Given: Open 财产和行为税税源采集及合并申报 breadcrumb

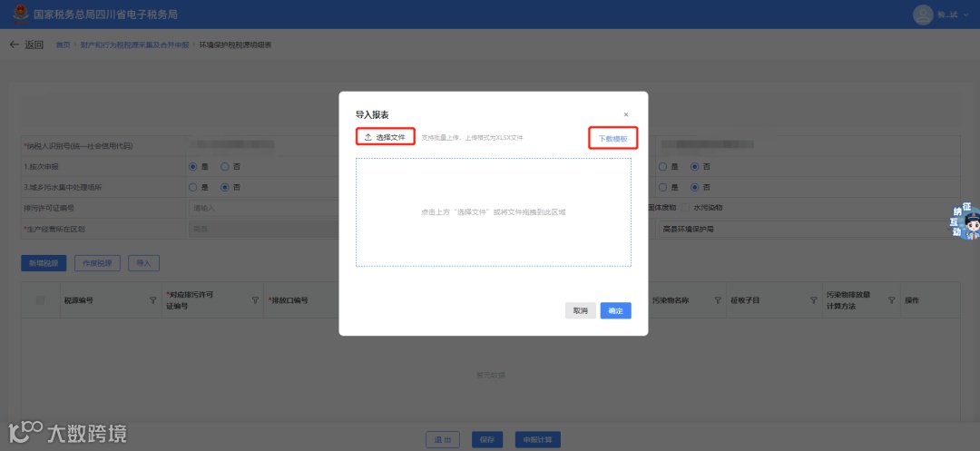Looking at the screenshot, I should [134, 45].
